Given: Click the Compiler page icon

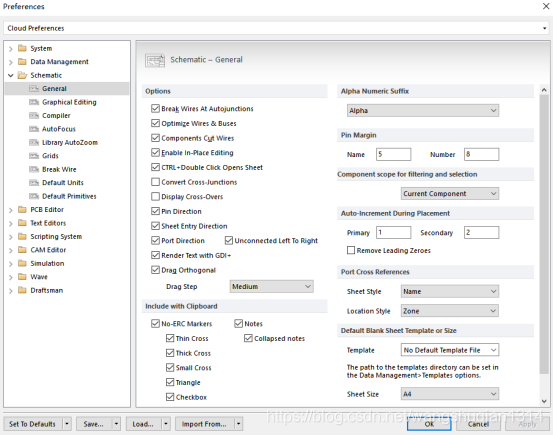Looking at the screenshot, I should point(34,115).
